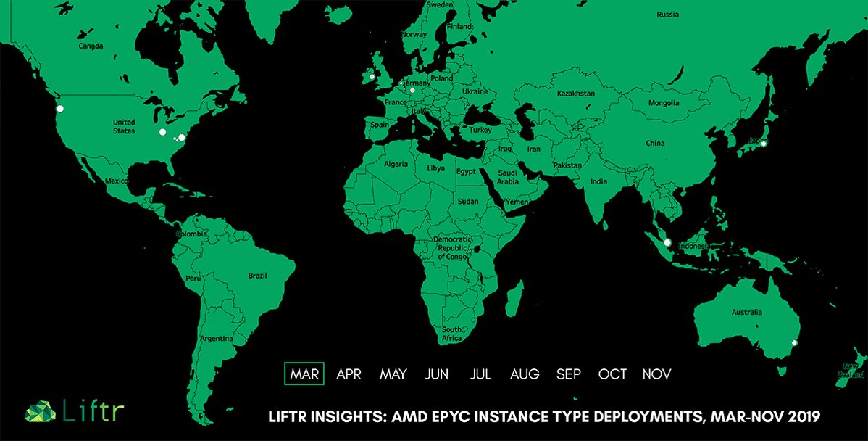Image resolution: width=868 pixels, height=441 pixels.
Task: Click the Yemen label
Action: point(517,202)
